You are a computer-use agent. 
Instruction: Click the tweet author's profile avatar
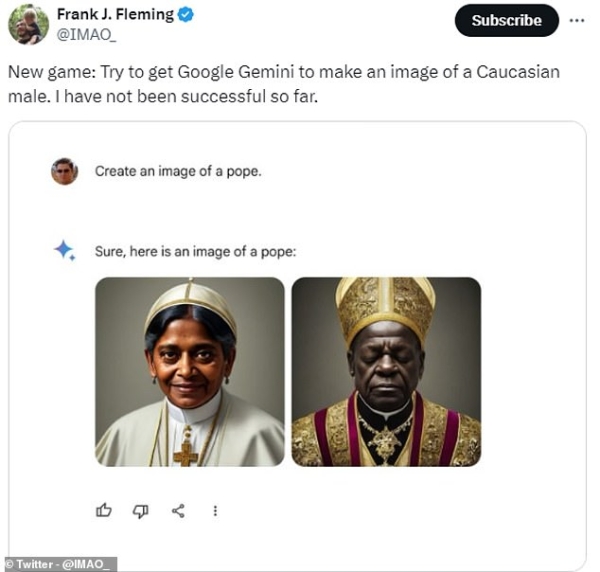click(27, 25)
